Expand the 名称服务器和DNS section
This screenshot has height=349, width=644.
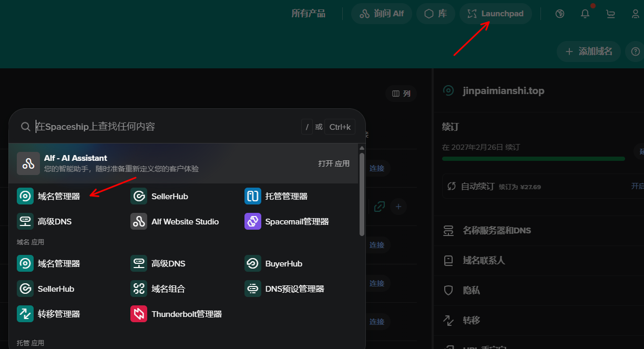(496, 230)
